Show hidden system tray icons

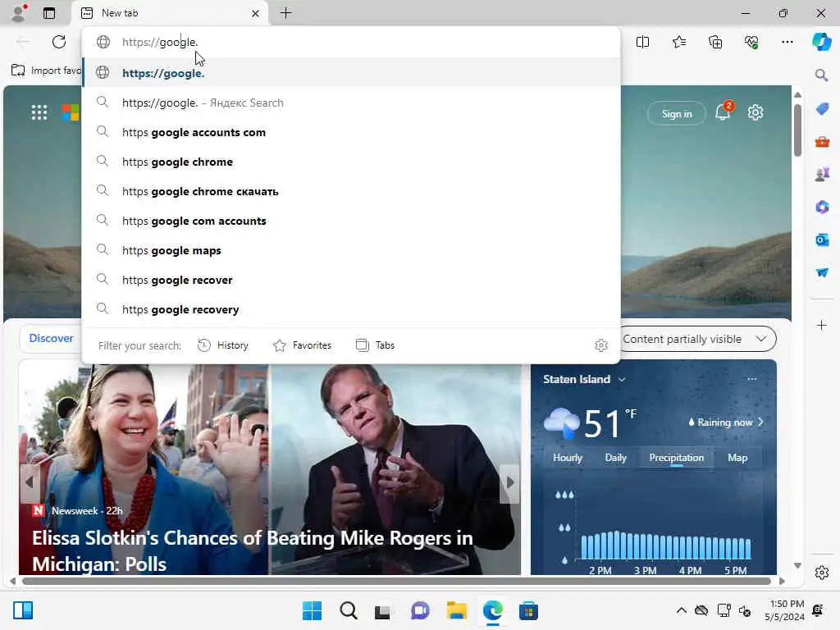[x=681, y=610]
